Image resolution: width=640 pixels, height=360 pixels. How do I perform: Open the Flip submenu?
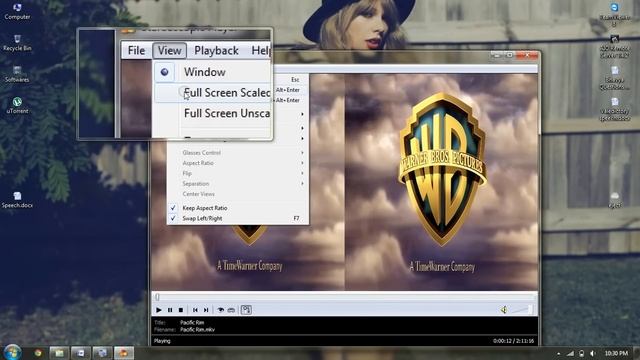238,173
